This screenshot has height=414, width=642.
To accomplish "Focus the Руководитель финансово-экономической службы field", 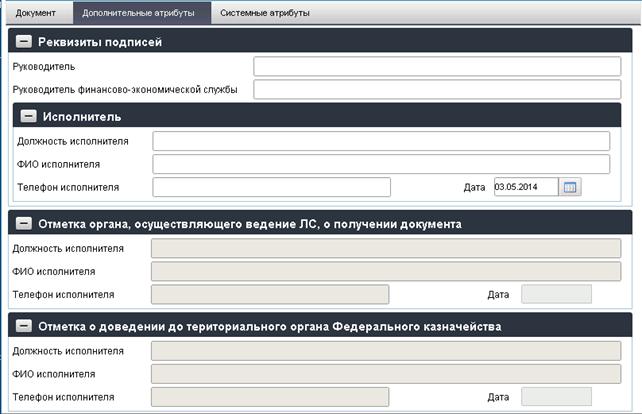I will pos(437,89).
